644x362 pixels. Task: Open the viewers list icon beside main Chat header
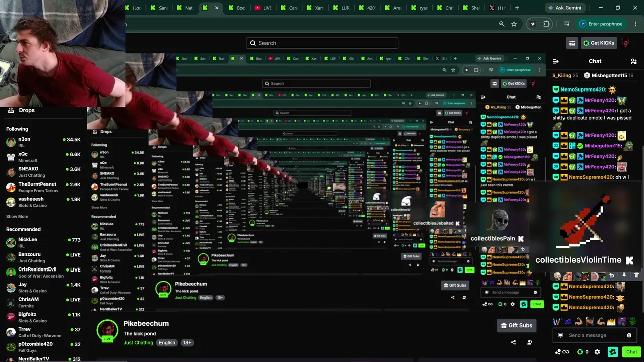(x=633, y=61)
